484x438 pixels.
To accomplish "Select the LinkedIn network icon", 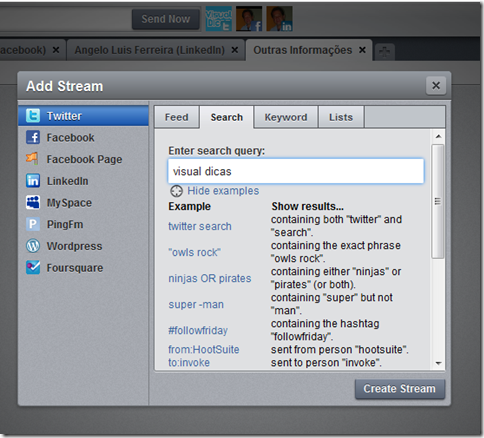I will (x=33, y=181).
